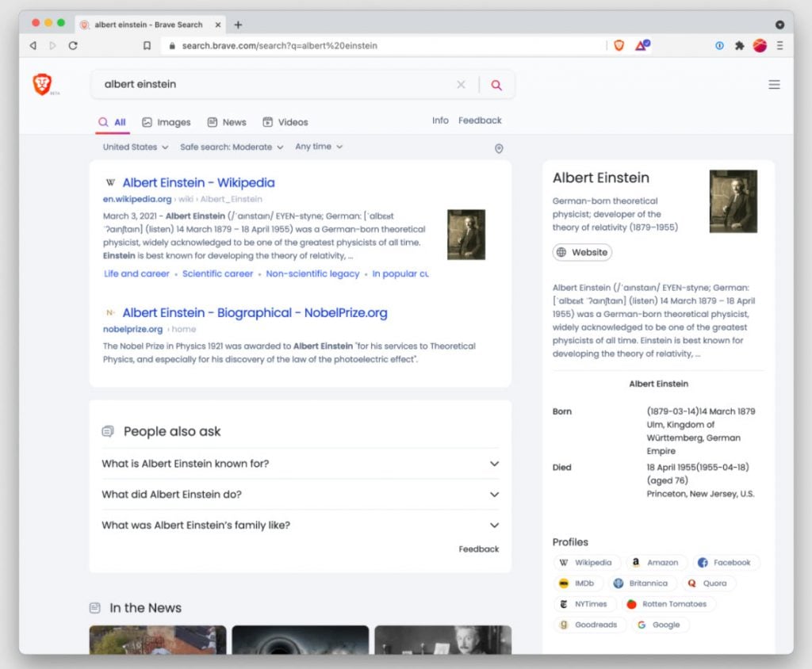This screenshot has width=812, height=669.
Task: Open the Einstein photo in Wikipedia result
Action: tap(466, 235)
